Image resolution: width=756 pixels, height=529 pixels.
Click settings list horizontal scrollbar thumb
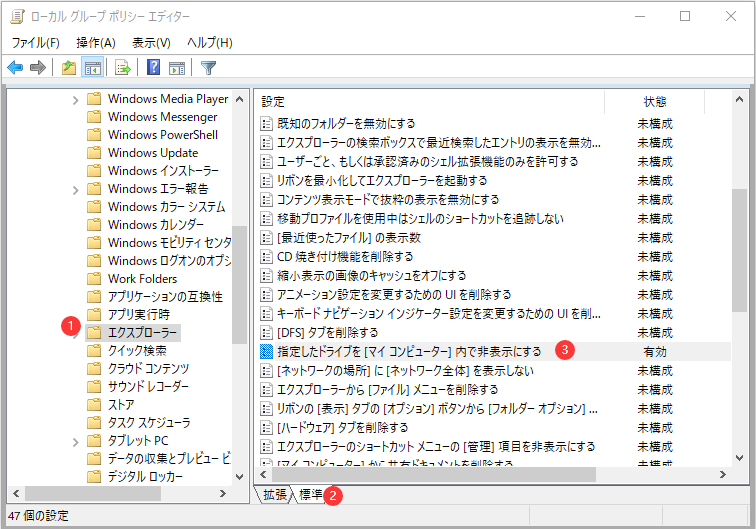433,475
